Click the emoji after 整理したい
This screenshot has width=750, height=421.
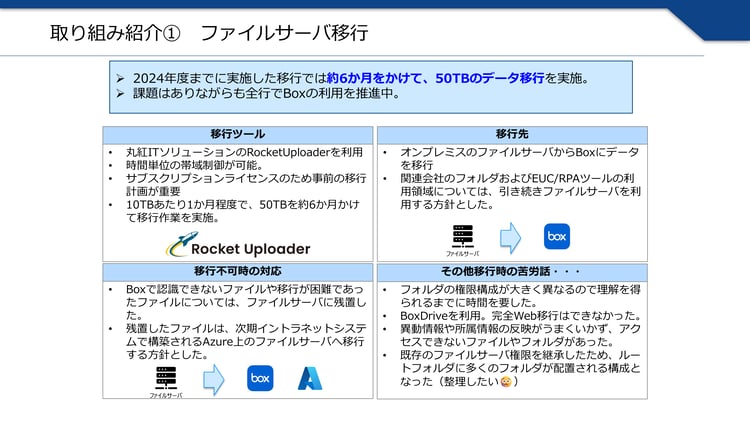(x=506, y=382)
